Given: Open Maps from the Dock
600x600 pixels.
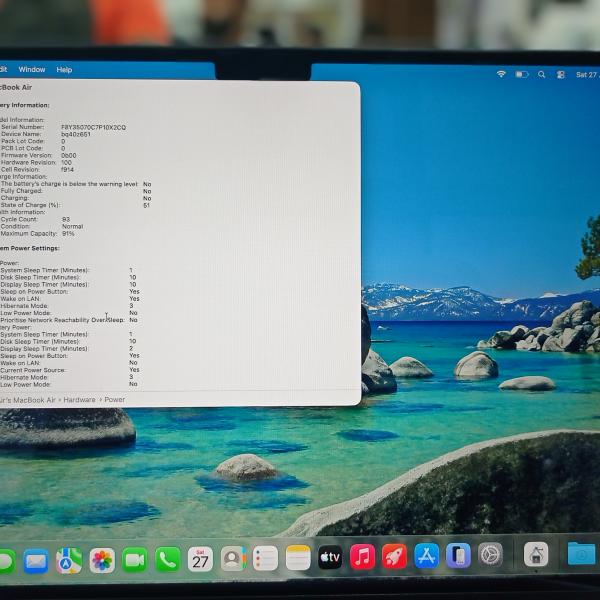Looking at the screenshot, I should [69, 561].
